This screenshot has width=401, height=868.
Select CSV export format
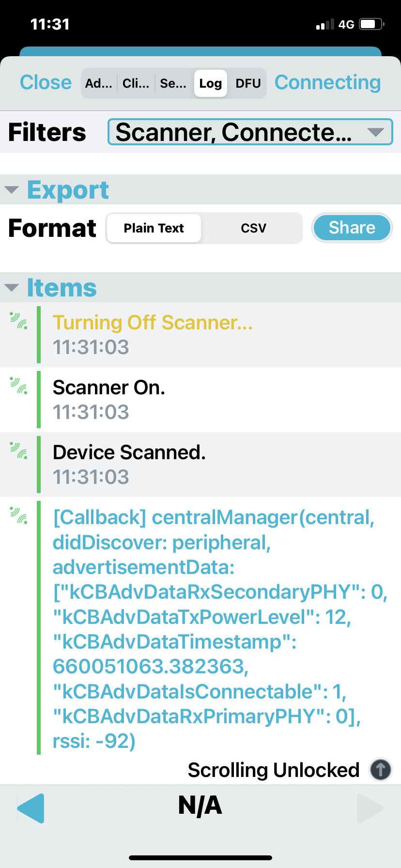tap(253, 228)
